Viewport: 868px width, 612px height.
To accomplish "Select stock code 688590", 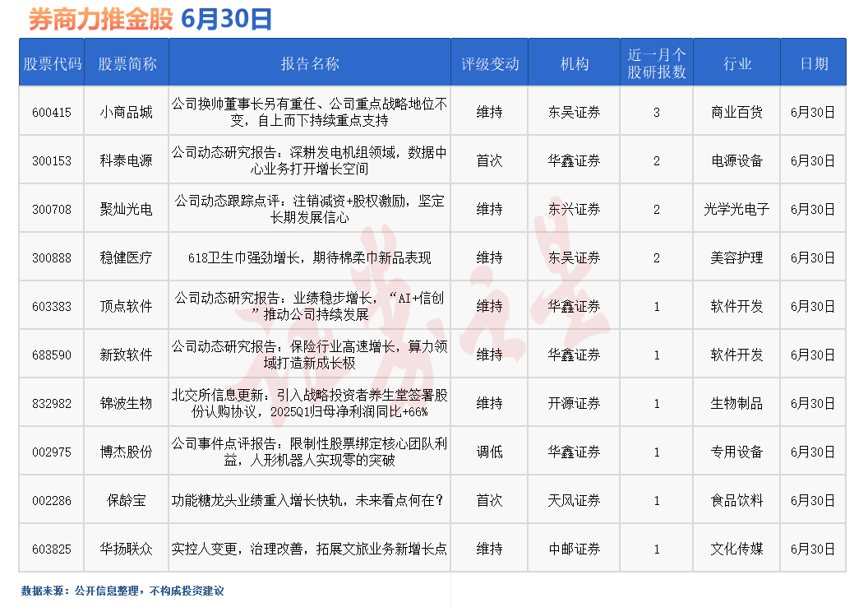I will click(52, 355).
